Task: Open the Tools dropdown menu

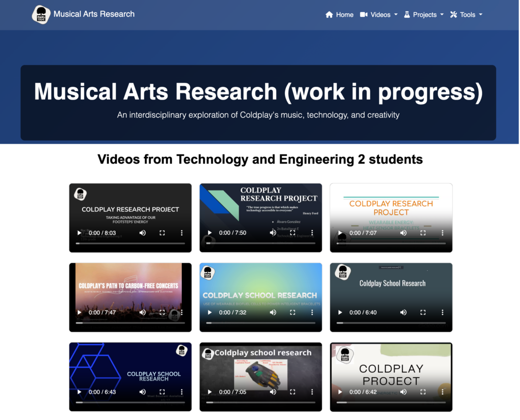Action: (466, 15)
